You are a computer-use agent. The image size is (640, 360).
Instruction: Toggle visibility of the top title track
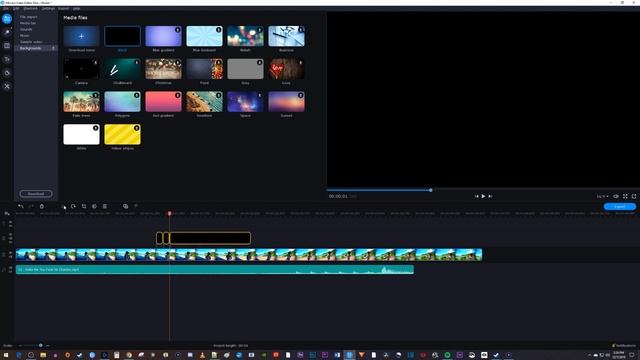click(10, 222)
